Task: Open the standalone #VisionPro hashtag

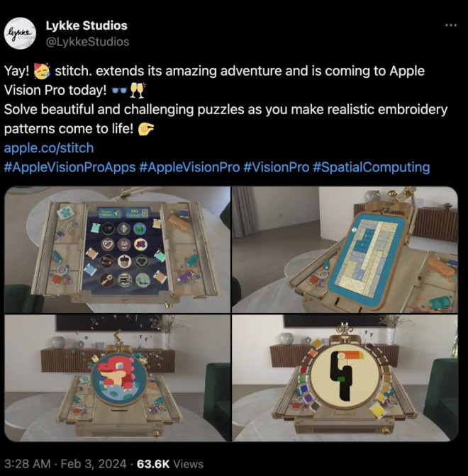Action: (277, 167)
